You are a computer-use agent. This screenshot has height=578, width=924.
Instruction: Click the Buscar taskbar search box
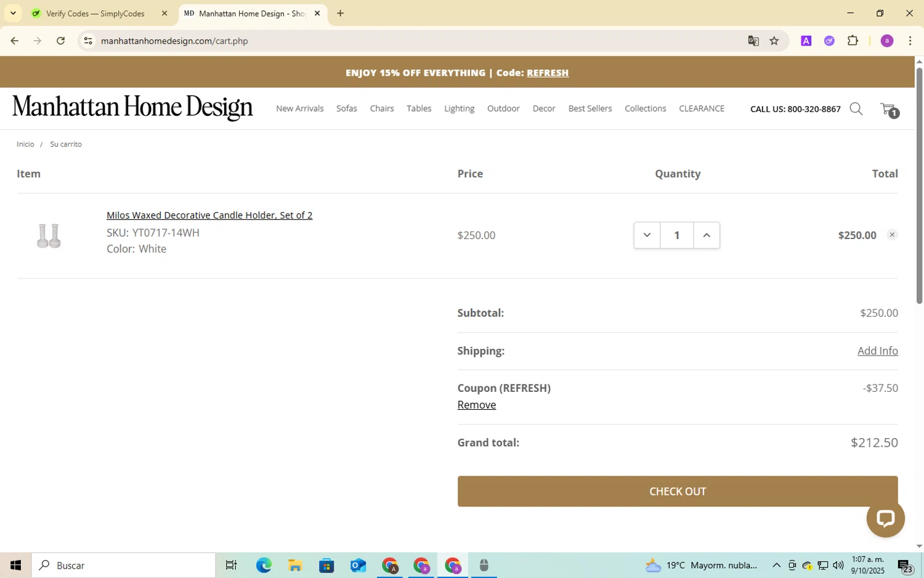tap(123, 565)
